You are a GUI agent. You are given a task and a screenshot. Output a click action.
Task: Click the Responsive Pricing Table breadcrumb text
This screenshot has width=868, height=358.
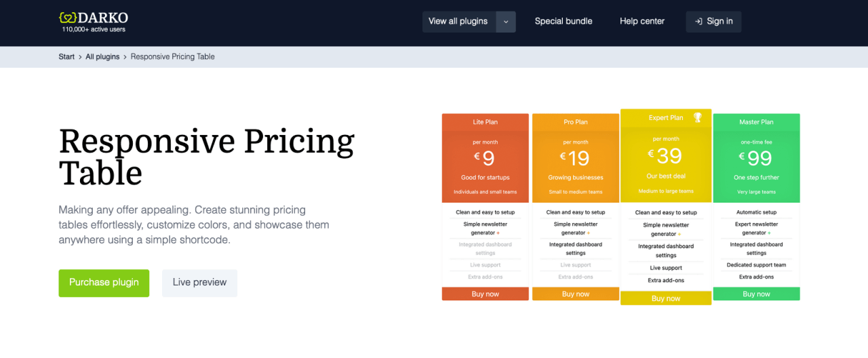click(172, 57)
